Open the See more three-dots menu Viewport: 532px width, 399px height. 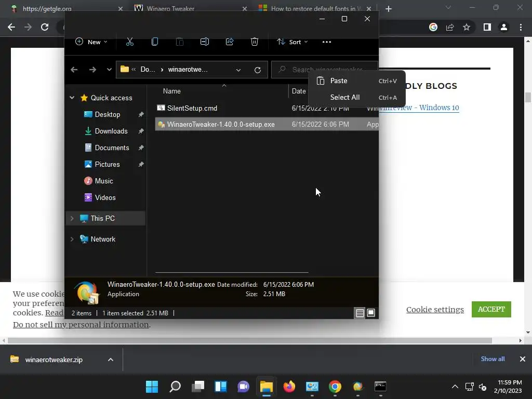coord(326,42)
